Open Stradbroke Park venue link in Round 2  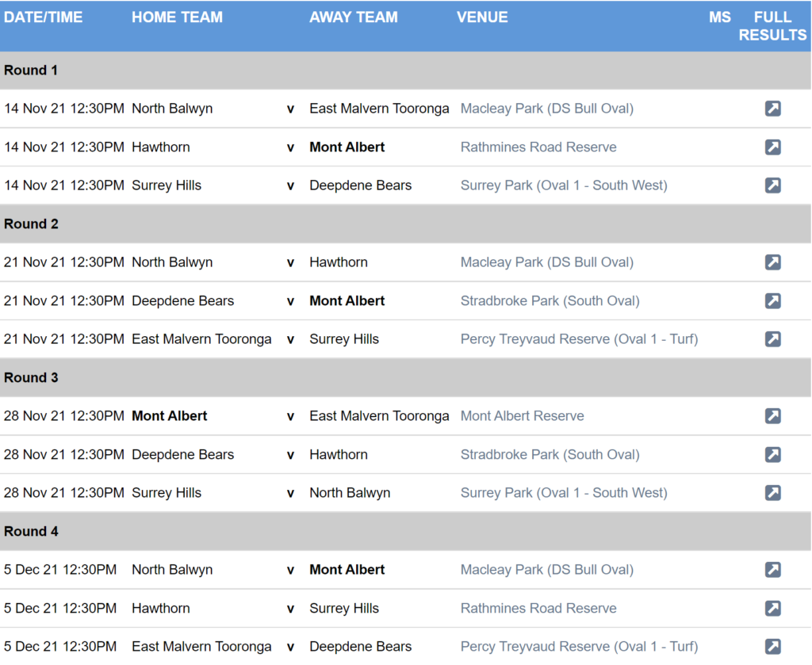coord(550,300)
